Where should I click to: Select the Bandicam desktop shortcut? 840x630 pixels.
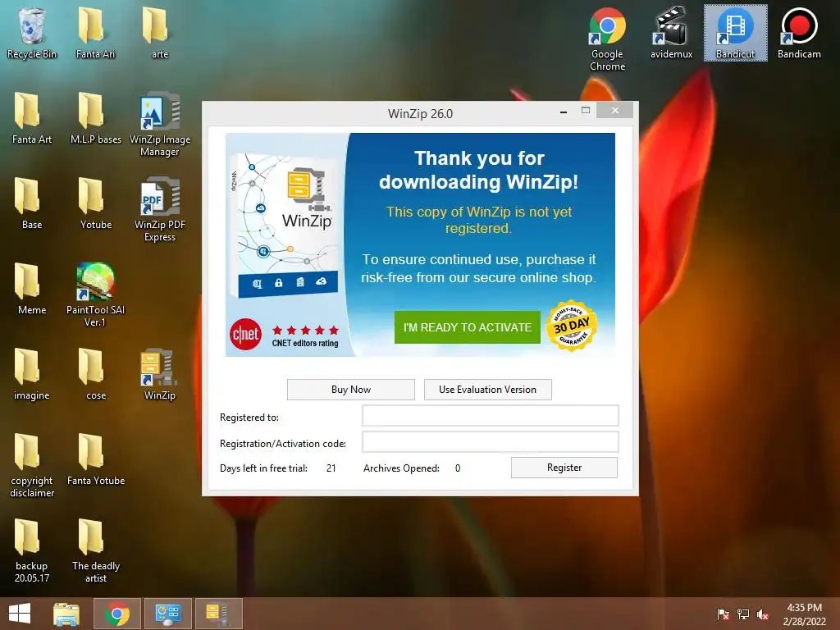click(799, 33)
